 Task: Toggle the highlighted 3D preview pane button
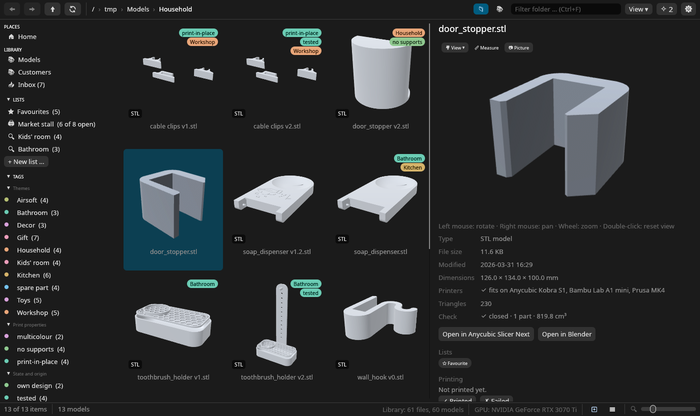[x=481, y=9]
